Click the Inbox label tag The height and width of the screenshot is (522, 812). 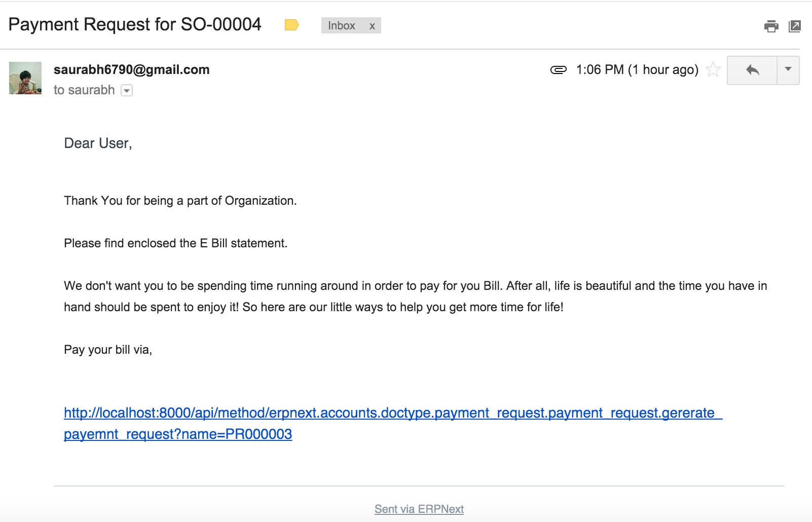(341, 26)
